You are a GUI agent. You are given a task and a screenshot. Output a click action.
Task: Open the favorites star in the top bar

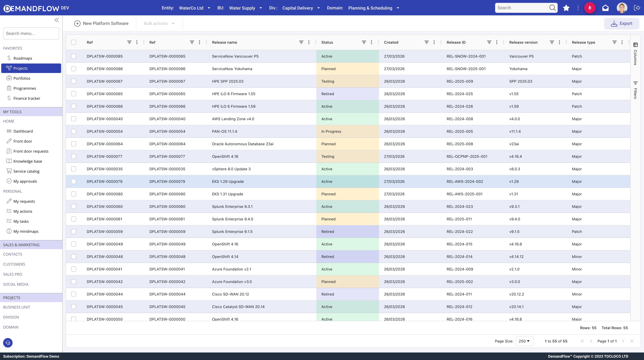(x=566, y=8)
